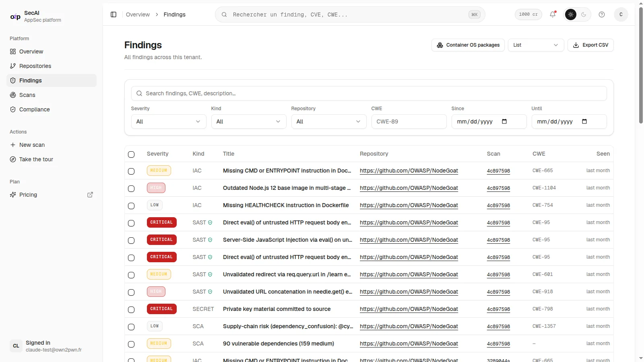644x362 pixels.
Task: Switch to dark theme moon icon
Action: click(584, 14)
